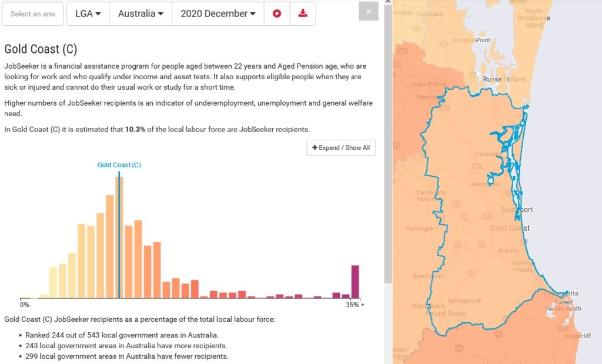
Task: Click the Capalaba label on the map
Action: 430,14
